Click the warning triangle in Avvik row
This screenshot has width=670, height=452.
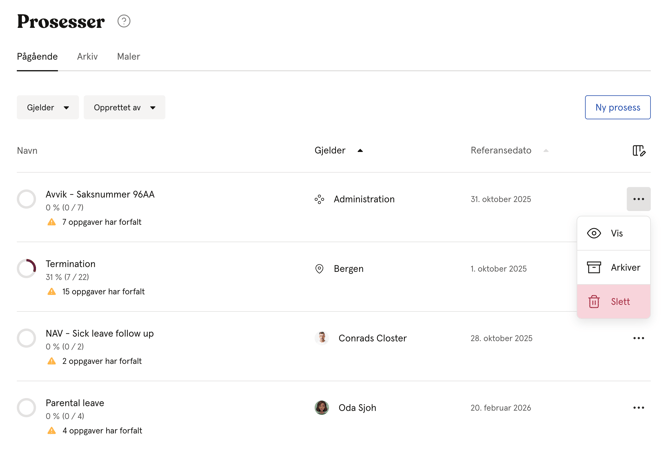tap(52, 222)
